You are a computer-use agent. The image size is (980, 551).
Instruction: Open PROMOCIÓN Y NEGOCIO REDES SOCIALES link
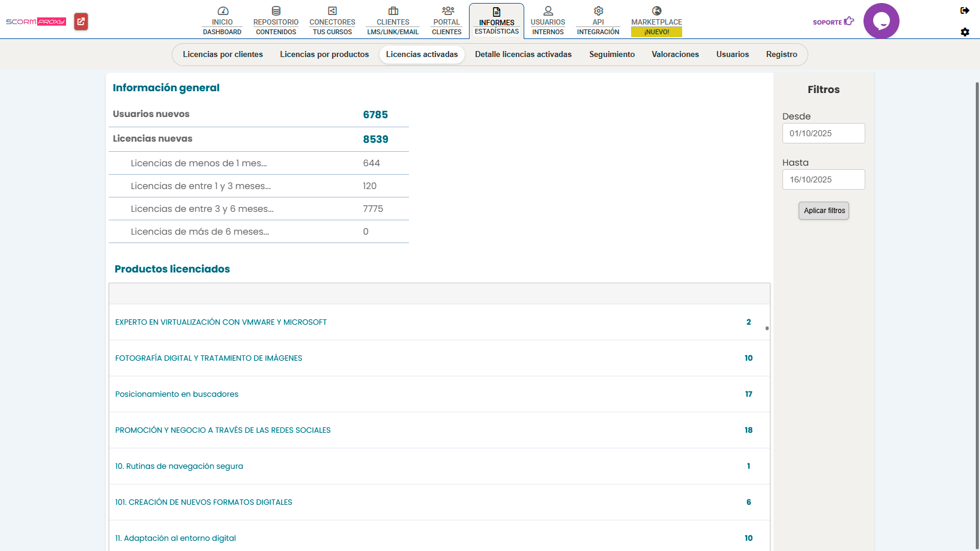pos(223,430)
